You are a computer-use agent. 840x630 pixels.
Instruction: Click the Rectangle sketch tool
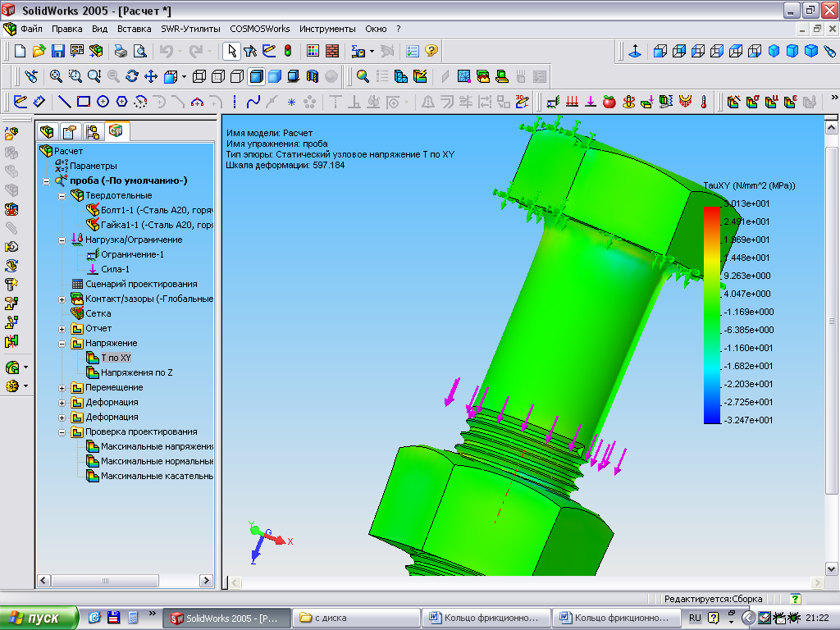[84, 101]
